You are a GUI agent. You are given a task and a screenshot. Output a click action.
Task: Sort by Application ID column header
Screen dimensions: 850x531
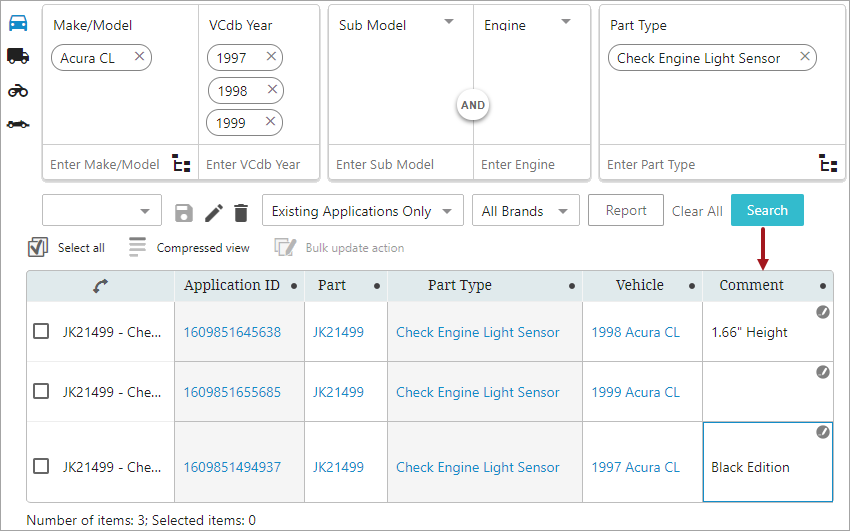pyautogui.click(x=232, y=285)
